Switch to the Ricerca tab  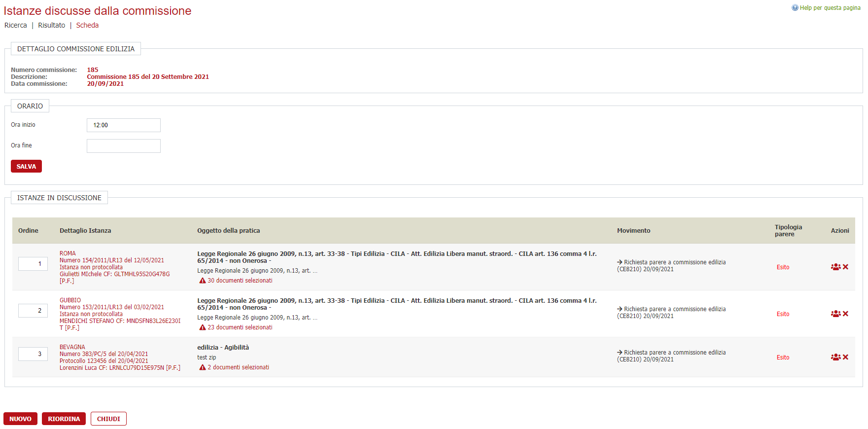click(x=16, y=25)
